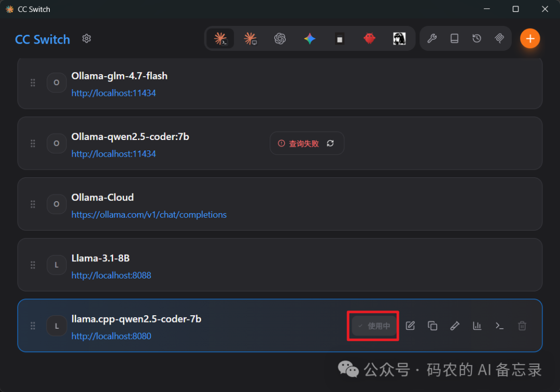
Task: Select the Claude Code terminal app tab
Action: (x=220, y=38)
